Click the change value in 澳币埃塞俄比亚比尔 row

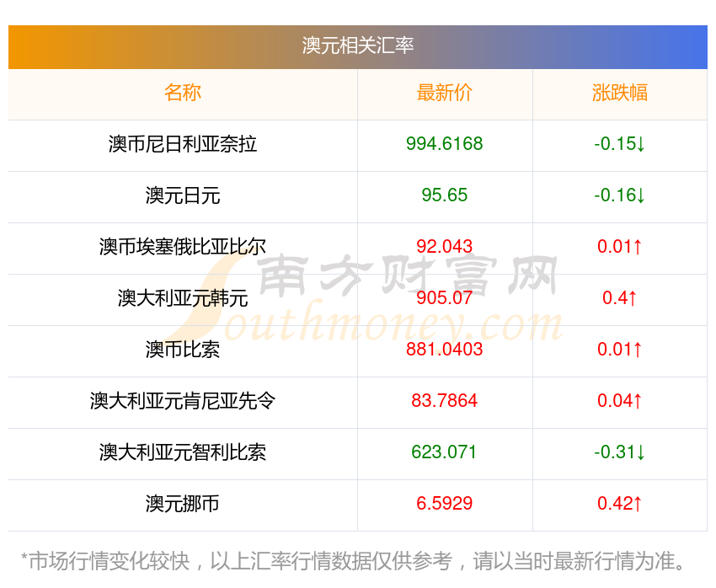620,247
